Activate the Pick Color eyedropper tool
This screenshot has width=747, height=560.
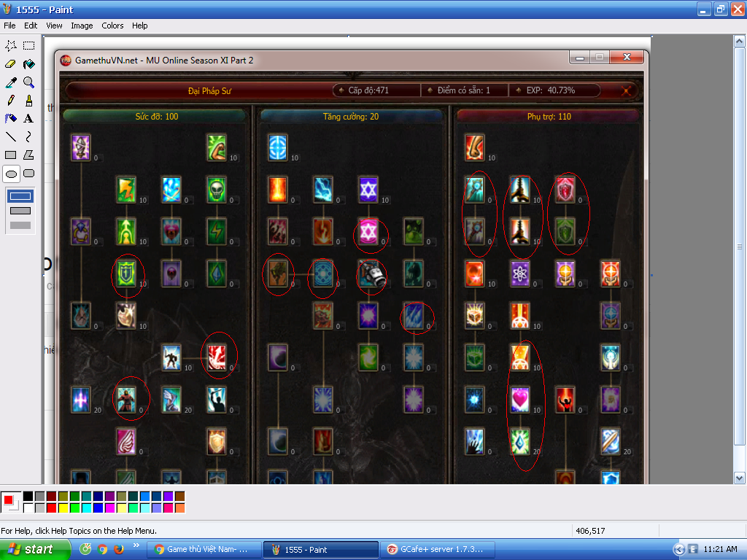(x=11, y=82)
